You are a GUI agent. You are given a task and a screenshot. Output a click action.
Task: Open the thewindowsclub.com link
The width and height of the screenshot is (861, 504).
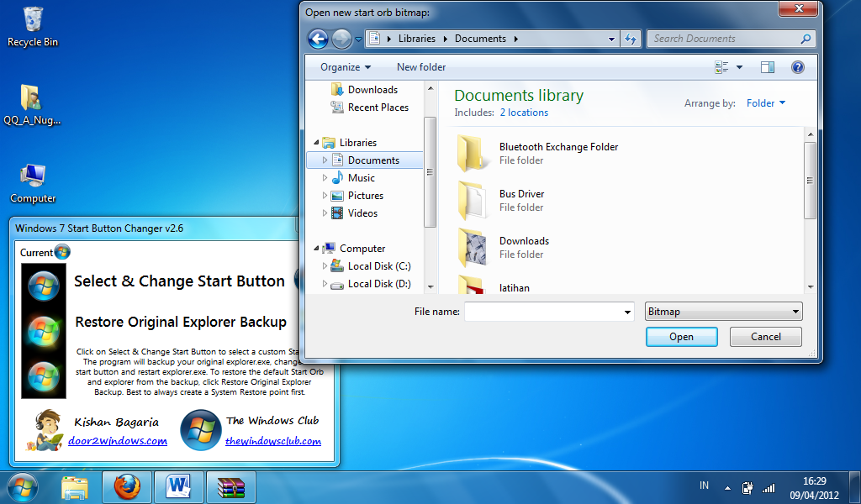pos(273,441)
